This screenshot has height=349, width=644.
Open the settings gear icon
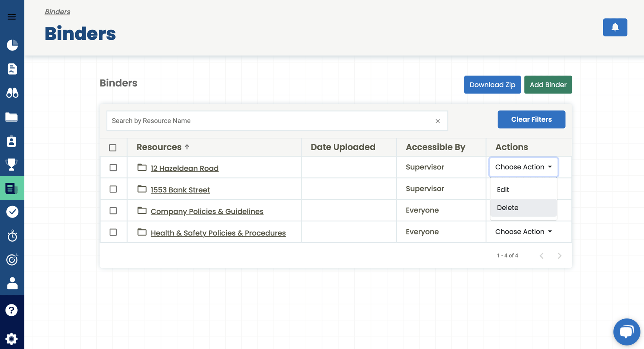tap(12, 338)
